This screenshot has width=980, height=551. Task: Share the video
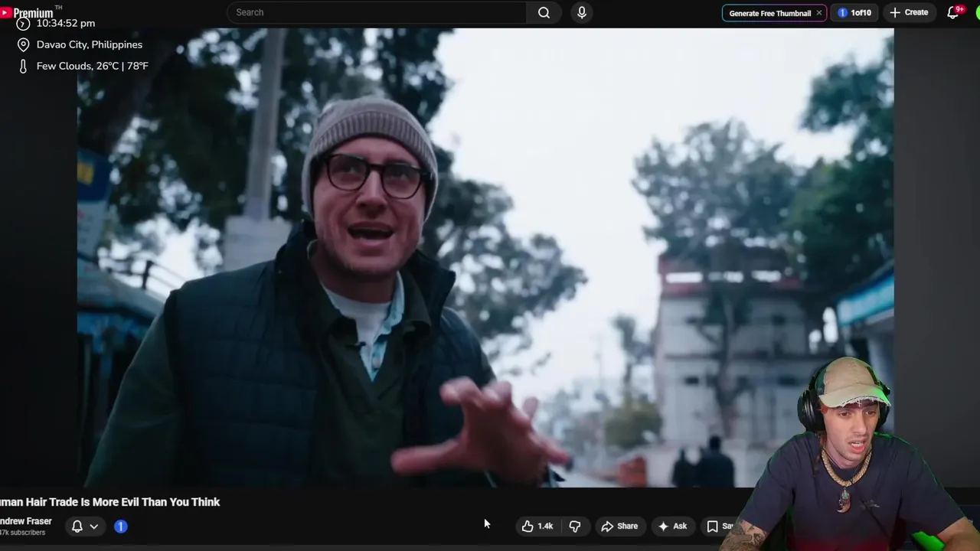click(x=619, y=526)
